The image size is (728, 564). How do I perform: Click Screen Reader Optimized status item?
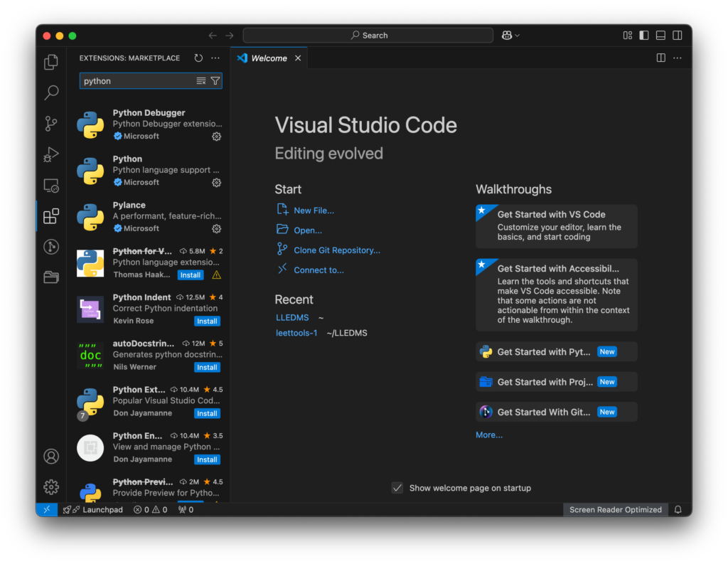(615, 510)
